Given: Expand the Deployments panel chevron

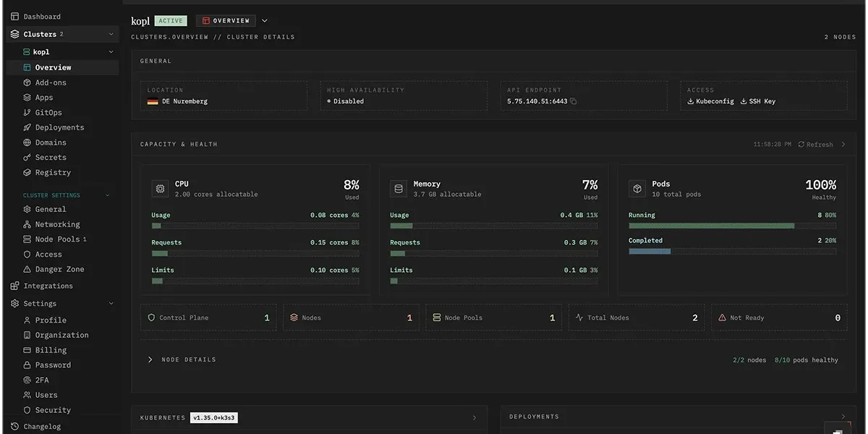Looking at the screenshot, I should coord(843,417).
